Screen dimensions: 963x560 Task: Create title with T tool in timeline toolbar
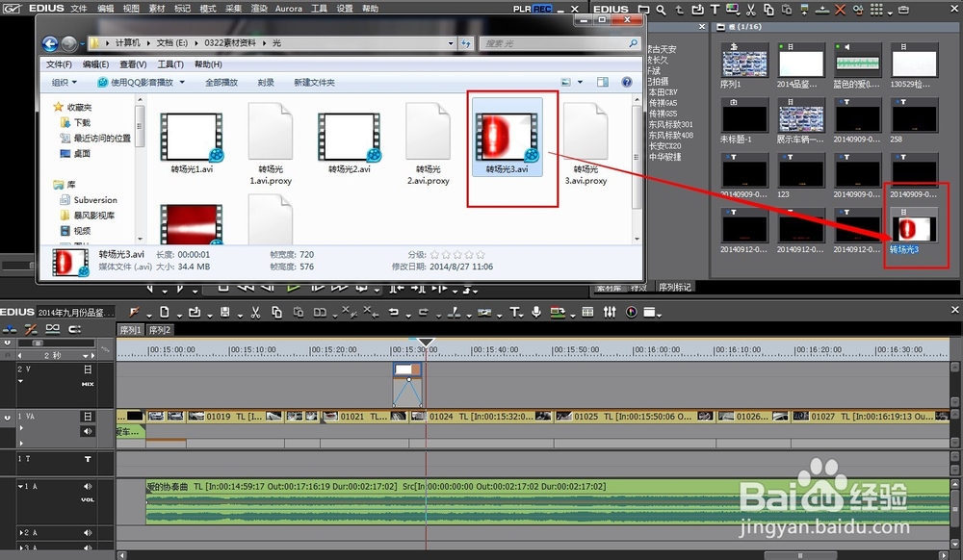[514, 312]
